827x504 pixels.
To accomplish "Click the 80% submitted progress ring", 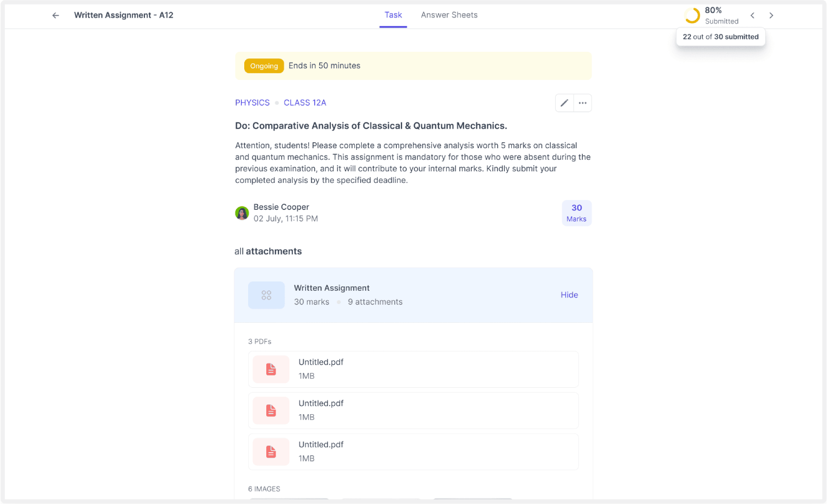I will coord(692,15).
